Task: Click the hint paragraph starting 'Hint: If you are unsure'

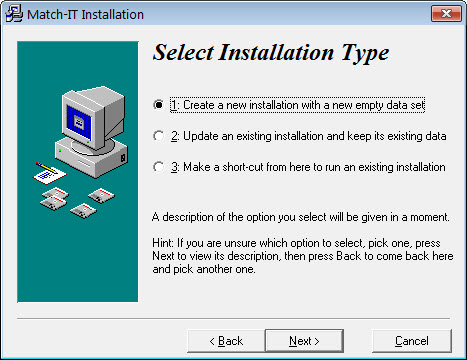Action: click(x=303, y=256)
